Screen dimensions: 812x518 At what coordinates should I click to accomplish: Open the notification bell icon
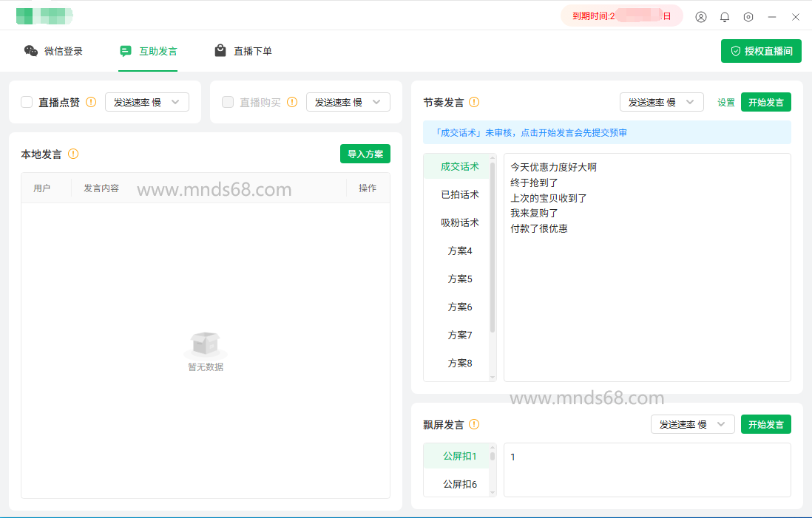[725, 16]
